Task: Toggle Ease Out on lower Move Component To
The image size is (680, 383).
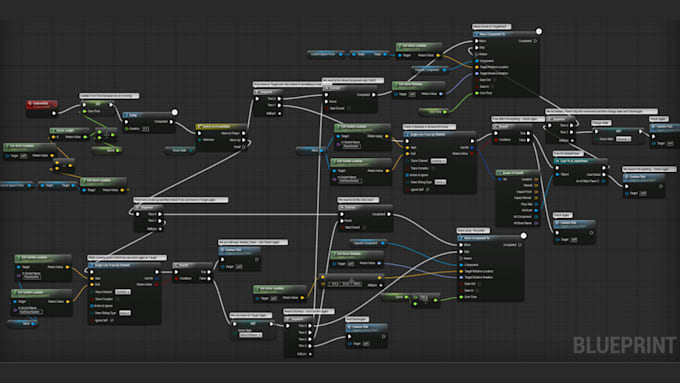Action: (x=479, y=284)
